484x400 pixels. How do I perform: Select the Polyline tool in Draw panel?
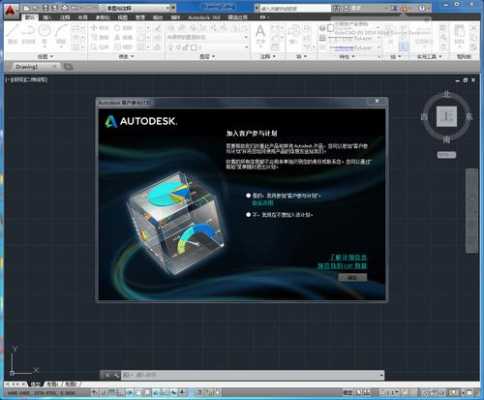[29, 34]
